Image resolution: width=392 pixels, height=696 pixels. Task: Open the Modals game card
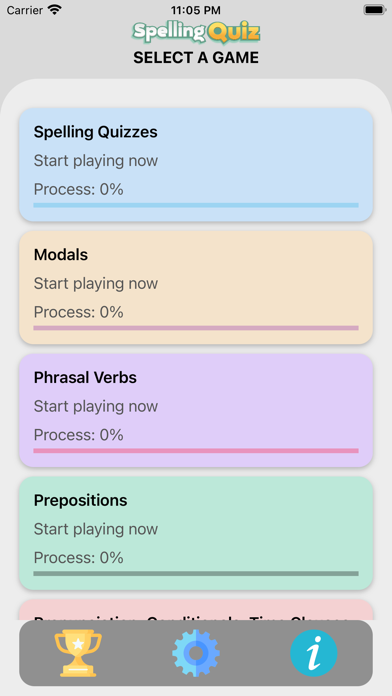pos(196,287)
